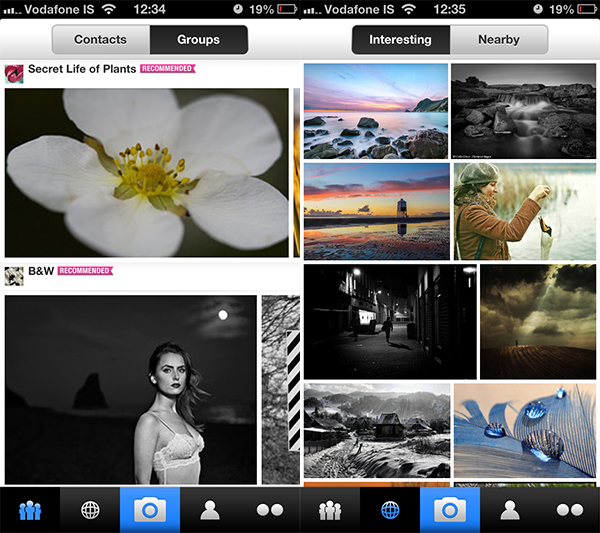This screenshot has height=533, width=600.
Task: Open the contacts people icon on Groups screen
Action: tap(30, 510)
